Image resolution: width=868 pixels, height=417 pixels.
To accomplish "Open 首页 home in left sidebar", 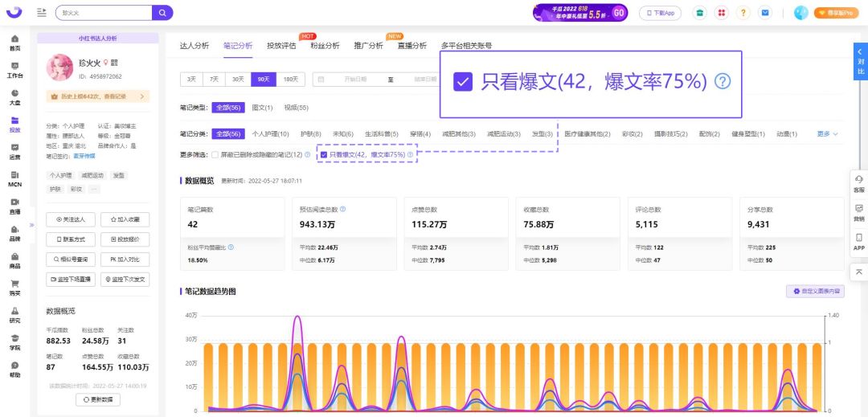I will [14, 43].
